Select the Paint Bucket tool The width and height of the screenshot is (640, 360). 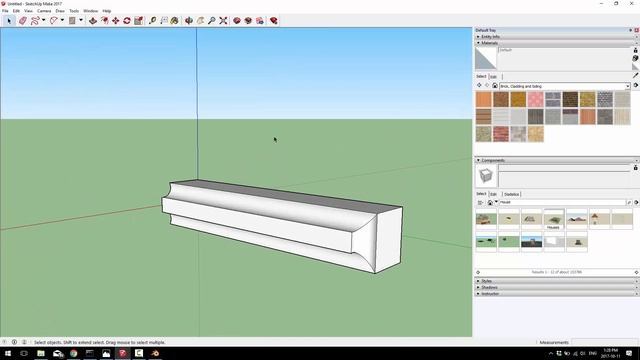click(175, 20)
